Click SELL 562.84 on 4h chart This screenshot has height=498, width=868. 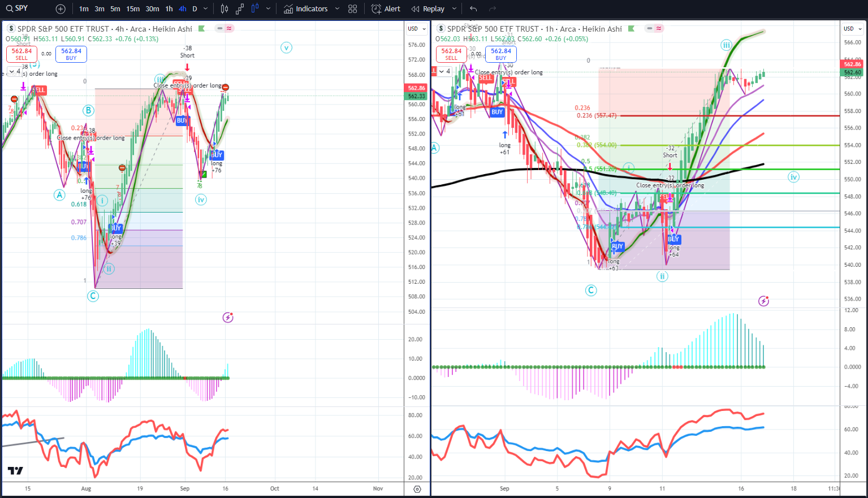[x=21, y=54]
